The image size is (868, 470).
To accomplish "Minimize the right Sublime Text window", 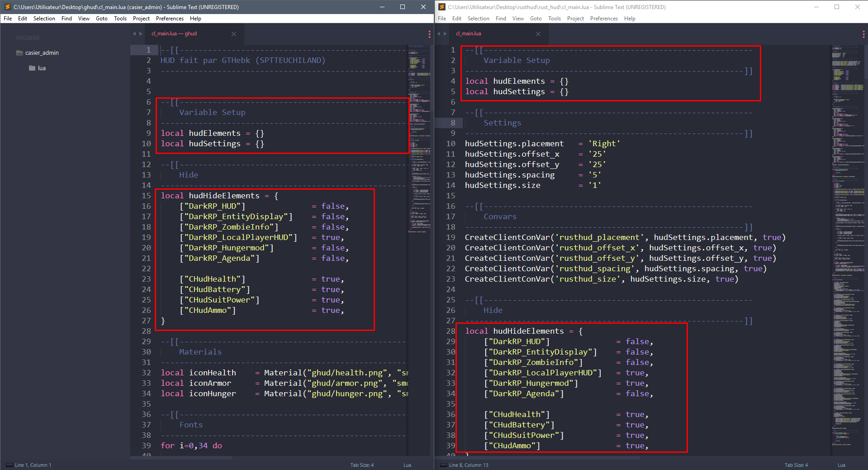I will [816, 7].
